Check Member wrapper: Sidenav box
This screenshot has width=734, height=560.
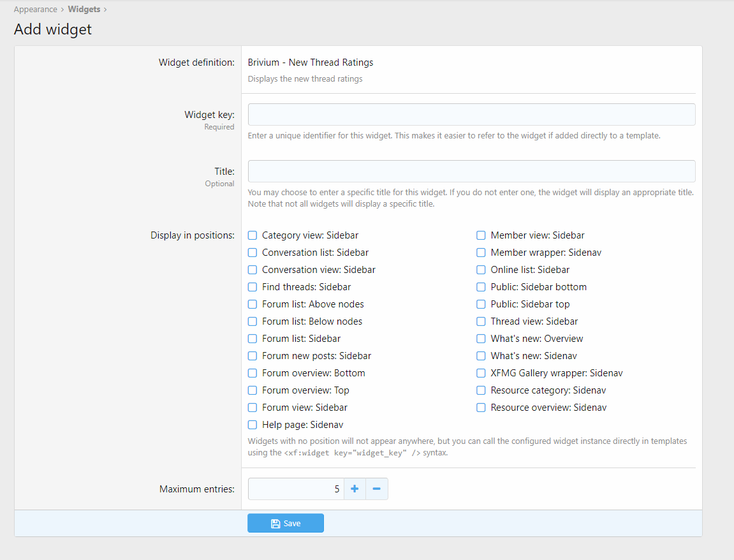tap(481, 253)
